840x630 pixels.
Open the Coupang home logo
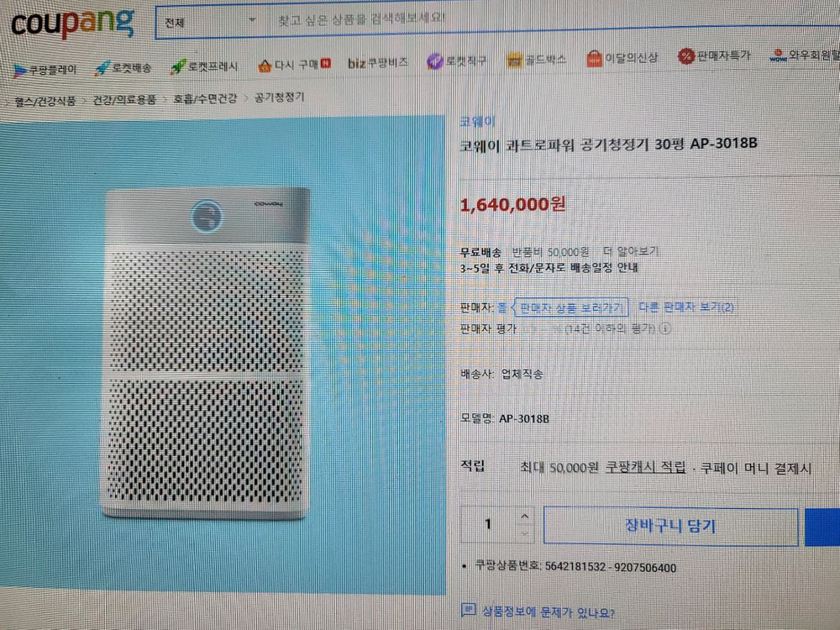(72, 24)
